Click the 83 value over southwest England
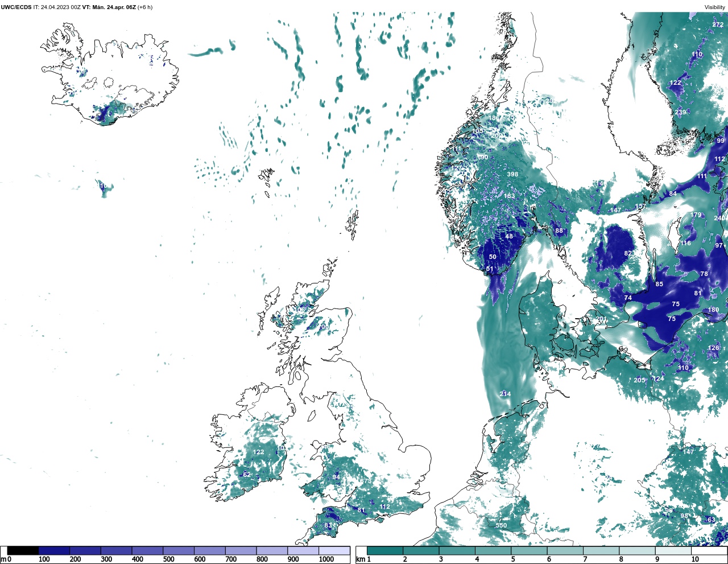The width and height of the screenshot is (728, 564). pos(328,525)
